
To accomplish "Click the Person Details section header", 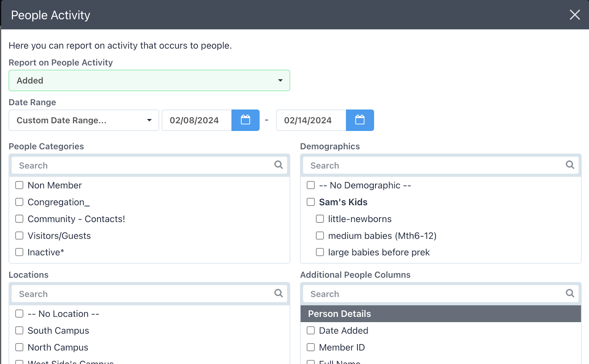I will (x=441, y=314).
